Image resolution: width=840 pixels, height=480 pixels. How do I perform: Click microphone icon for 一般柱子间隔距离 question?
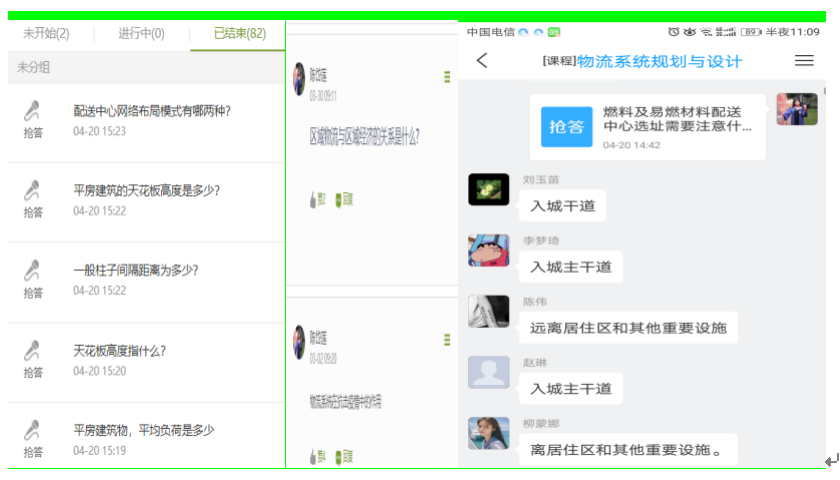pos(34,270)
